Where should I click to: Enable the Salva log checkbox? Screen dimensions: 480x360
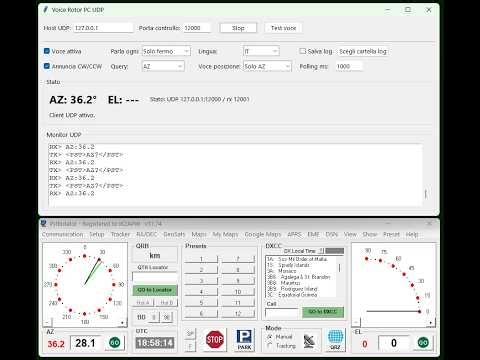(302, 51)
